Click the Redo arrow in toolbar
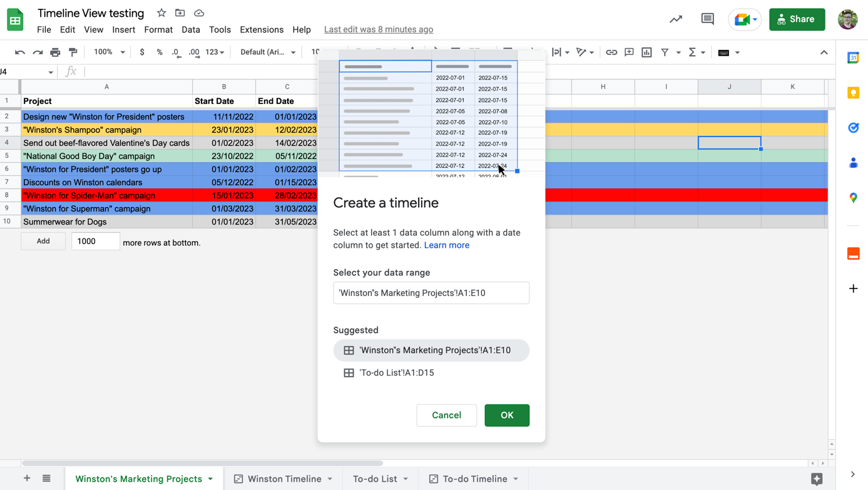Image resolution: width=868 pixels, height=490 pixels. point(38,53)
